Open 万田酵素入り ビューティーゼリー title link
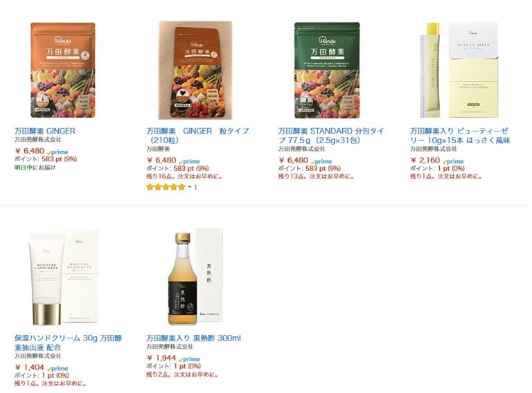532x393 pixels. tap(460, 136)
